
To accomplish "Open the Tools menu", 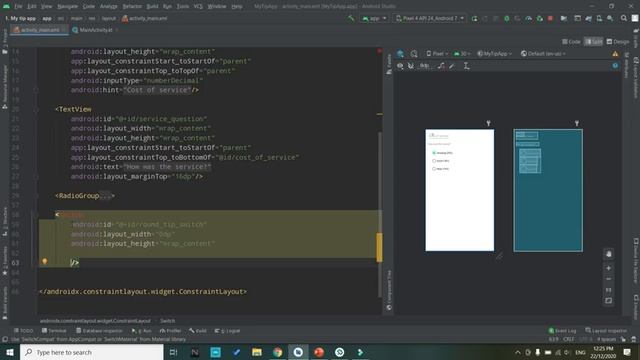I will click(182, 7).
